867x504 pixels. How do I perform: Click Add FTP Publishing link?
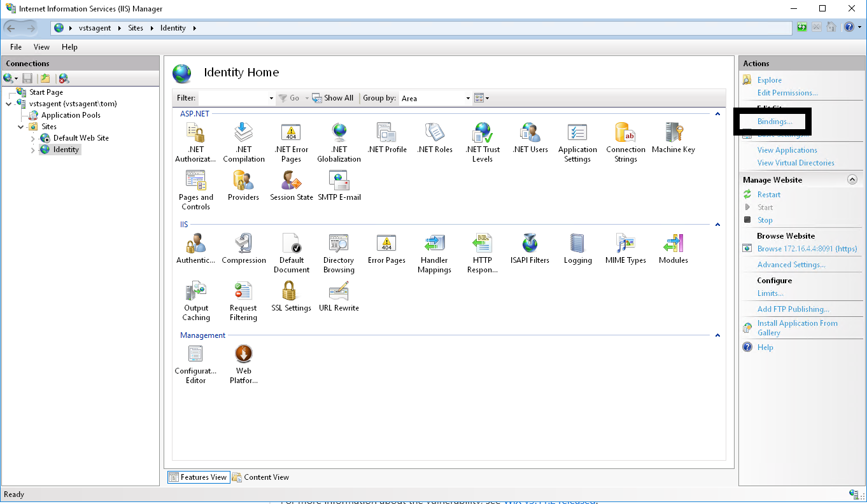(793, 309)
